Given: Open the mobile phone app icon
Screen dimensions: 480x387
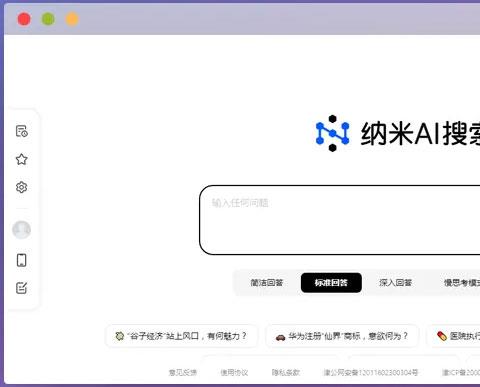Looking at the screenshot, I should [22, 260].
